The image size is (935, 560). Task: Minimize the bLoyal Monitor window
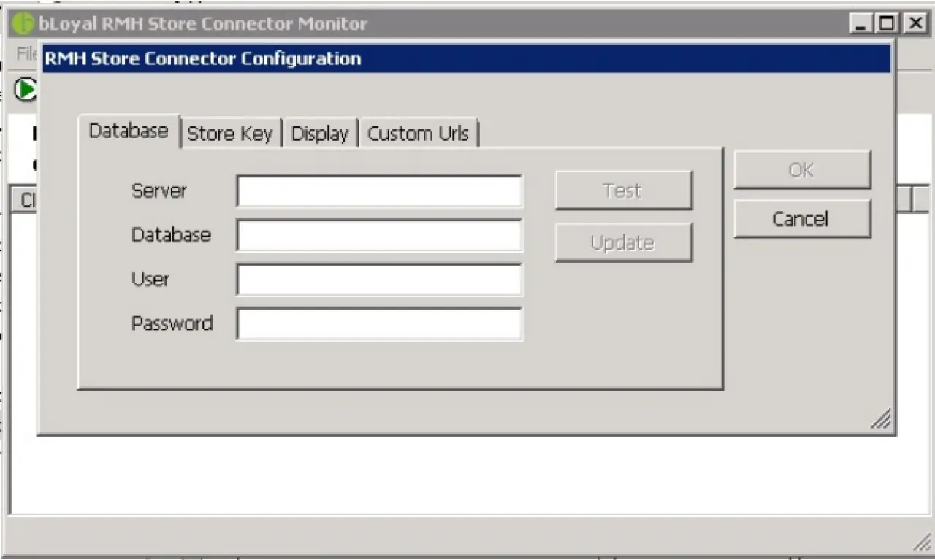862,24
